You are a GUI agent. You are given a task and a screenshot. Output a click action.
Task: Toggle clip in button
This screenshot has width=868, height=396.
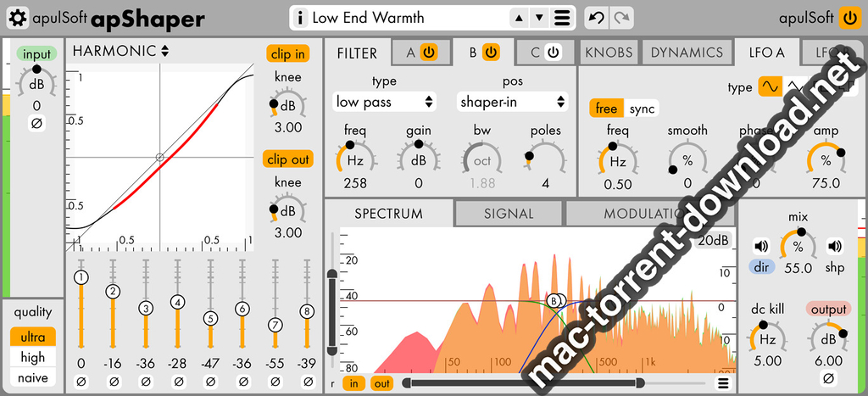pyautogui.click(x=287, y=53)
